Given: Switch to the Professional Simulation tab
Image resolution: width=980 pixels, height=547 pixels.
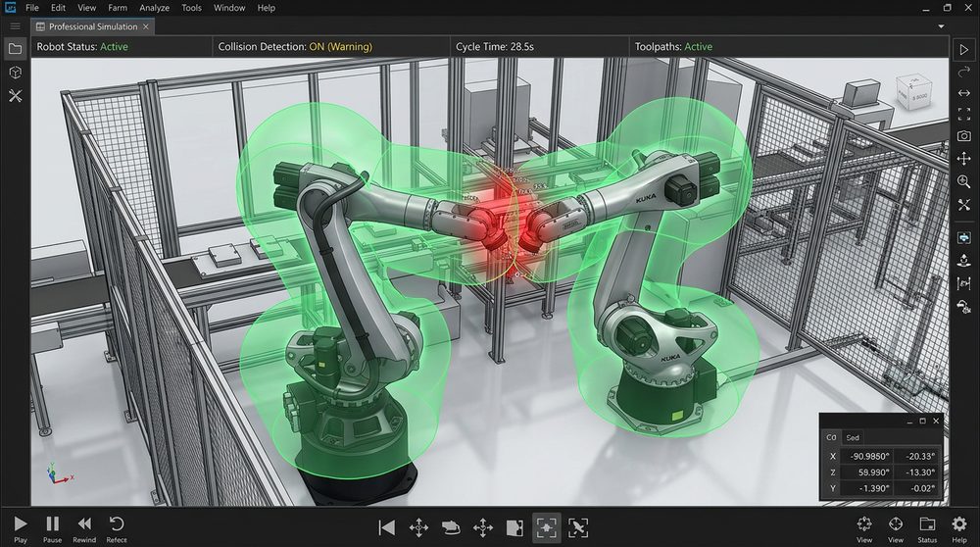Looking at the screenshot, I should (92, 26).
